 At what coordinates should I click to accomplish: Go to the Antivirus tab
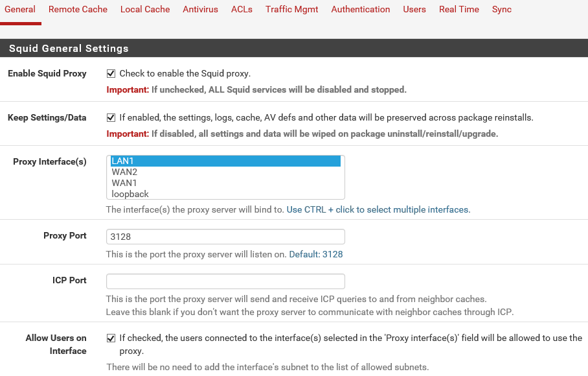pos(200,9)
